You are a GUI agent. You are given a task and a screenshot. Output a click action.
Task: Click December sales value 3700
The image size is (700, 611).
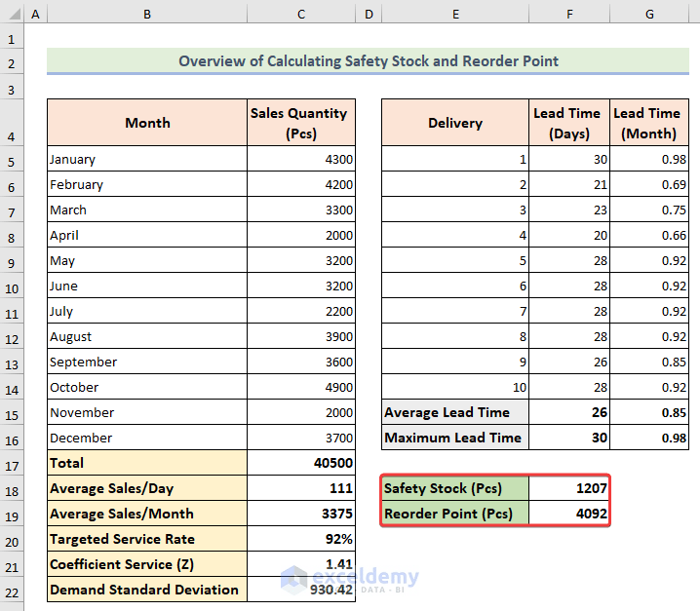point(301,438)
